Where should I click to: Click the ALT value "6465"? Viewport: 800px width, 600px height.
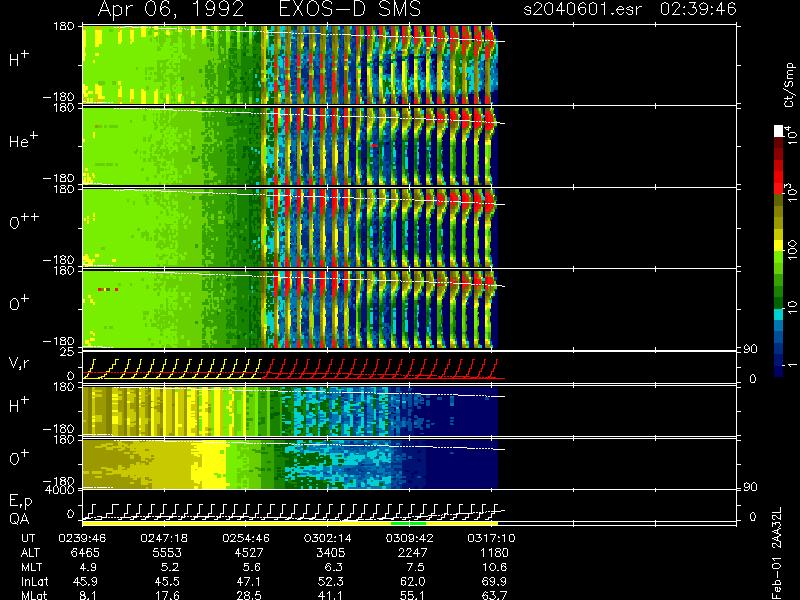pyautogui.click(x=85, y=553)
